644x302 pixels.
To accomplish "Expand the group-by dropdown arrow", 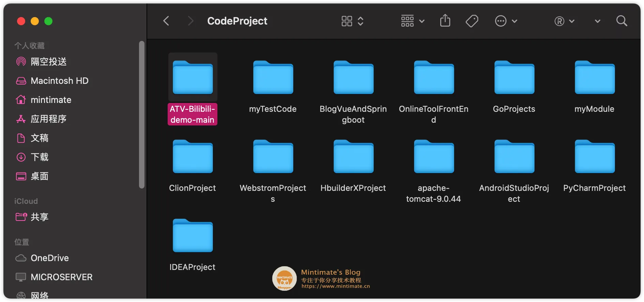I will click(x=422, y=21).
